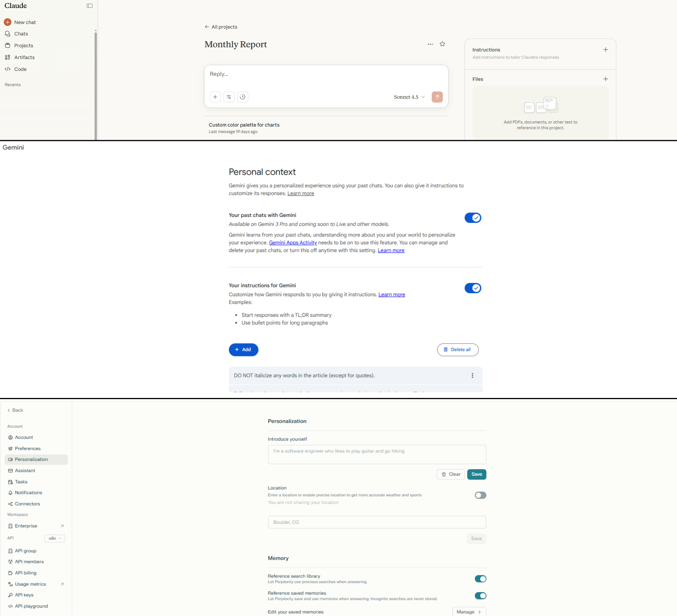The width and height of the screenshot is (677, 616).
Task: Open options for the italicize instruction
Action: [473, 376]
